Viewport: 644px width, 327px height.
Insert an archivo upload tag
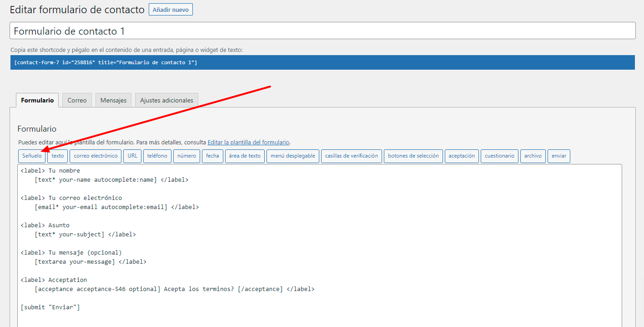pyautogui.click(x=533, y=156)
